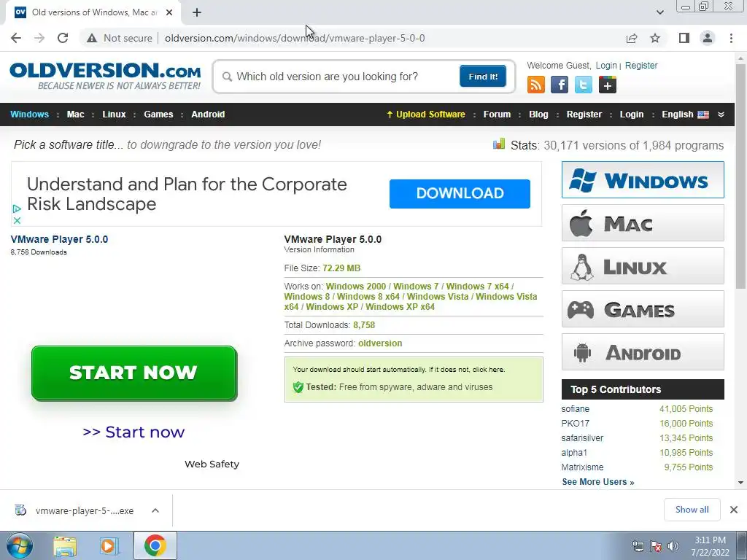747x560 pixels.
Task: Click Register in the black nav bar
Action: [584, 114]
